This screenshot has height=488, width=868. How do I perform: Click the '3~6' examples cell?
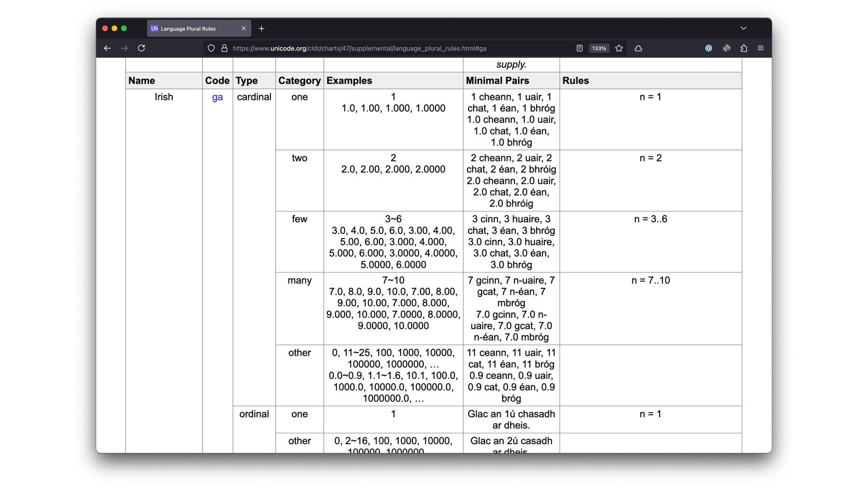[x=393, y=242]
